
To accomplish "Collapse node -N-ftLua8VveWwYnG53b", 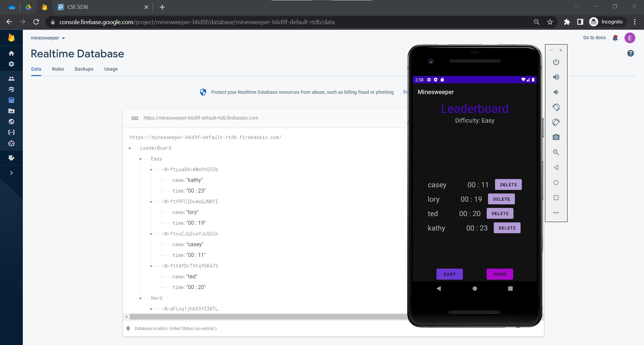I will coord(151,169).
